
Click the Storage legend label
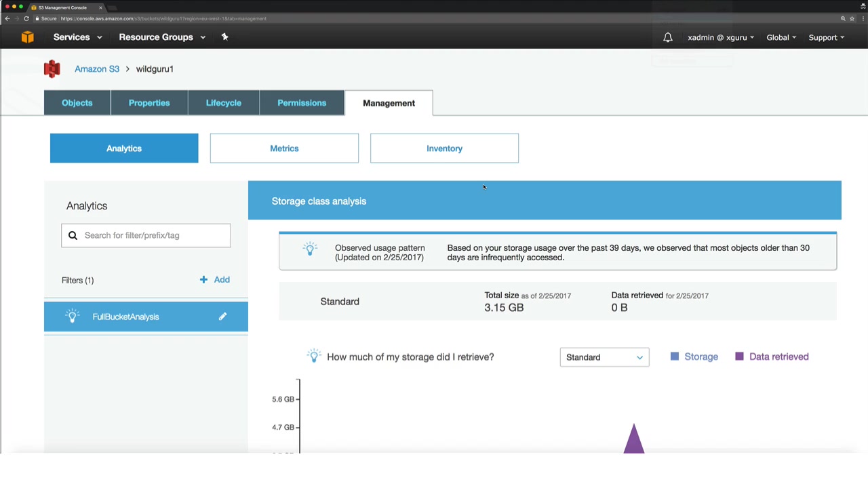tap(701, 357)
